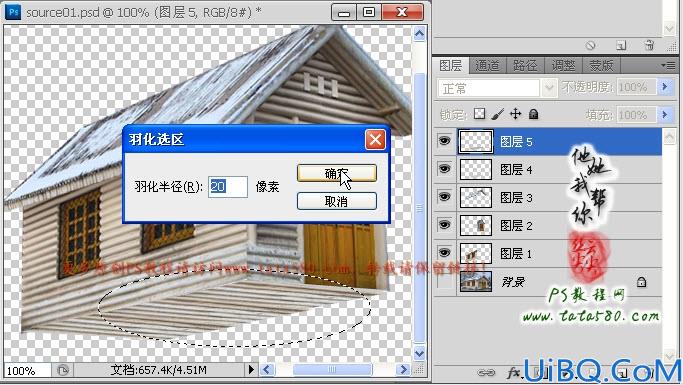Click the vertical canvas scrollbar thumb

(x=419, y=208)
